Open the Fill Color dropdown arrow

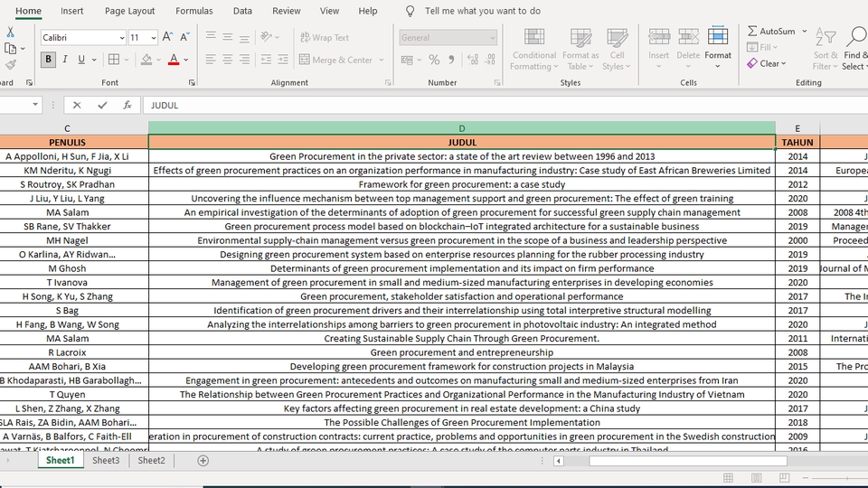[159, 60]
